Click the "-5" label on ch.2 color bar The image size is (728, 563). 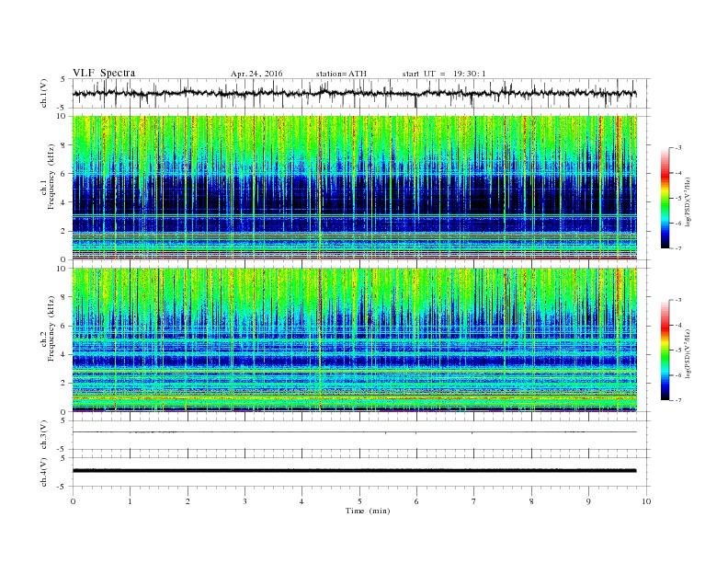677,350
